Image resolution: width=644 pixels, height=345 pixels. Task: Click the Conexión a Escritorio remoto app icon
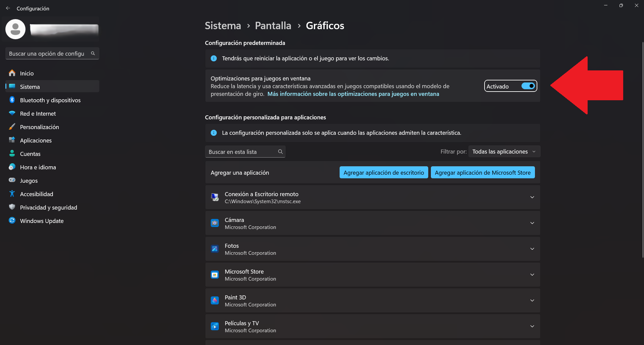tap(215, 197)
